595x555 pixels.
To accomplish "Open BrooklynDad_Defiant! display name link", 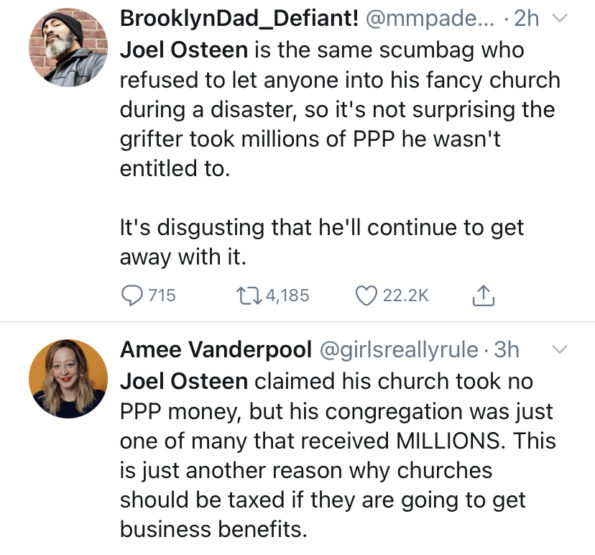I will pos(239,18).
